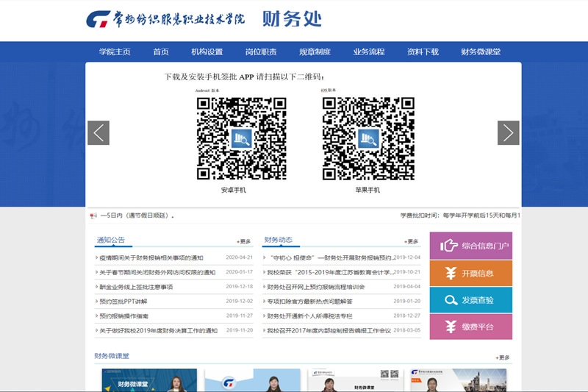Open the 开票信息 tile text
This screenshot has width=588, height=392.
coord(477,273)
